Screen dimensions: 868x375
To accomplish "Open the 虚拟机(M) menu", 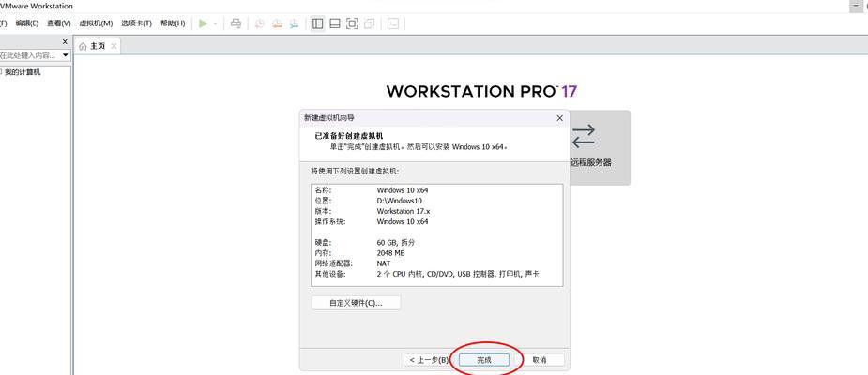I will (x=96, y=23).
